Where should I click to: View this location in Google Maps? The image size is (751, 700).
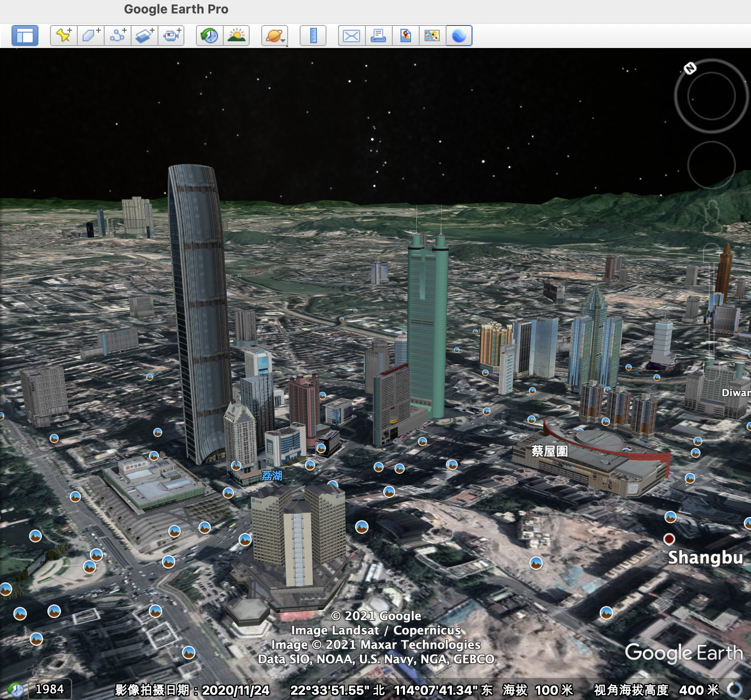click(432, 36)
